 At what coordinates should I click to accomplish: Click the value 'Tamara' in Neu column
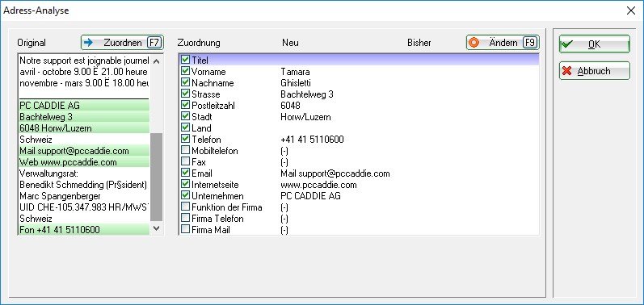[x=295, y=72]
